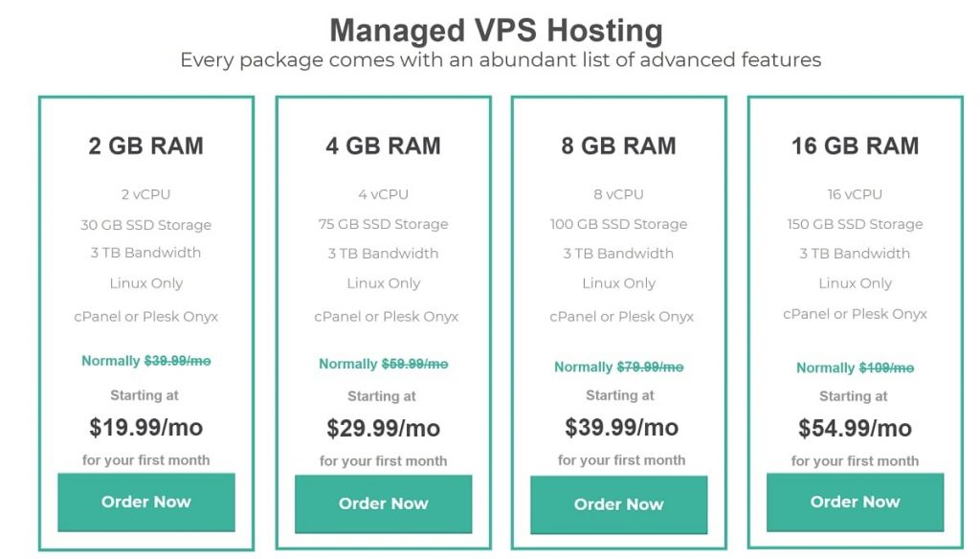The height and width of the screenshot is (559, 980).
Task: Click the strikethrough $59.99/mo normal price
Action: pos(415,364)
